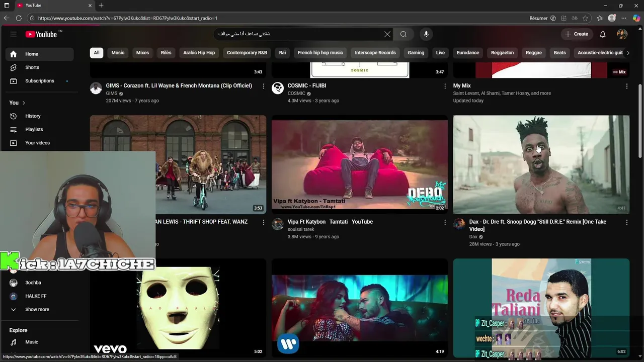Expand the You section chevron

pyautogui.click(x=24, y=103)
